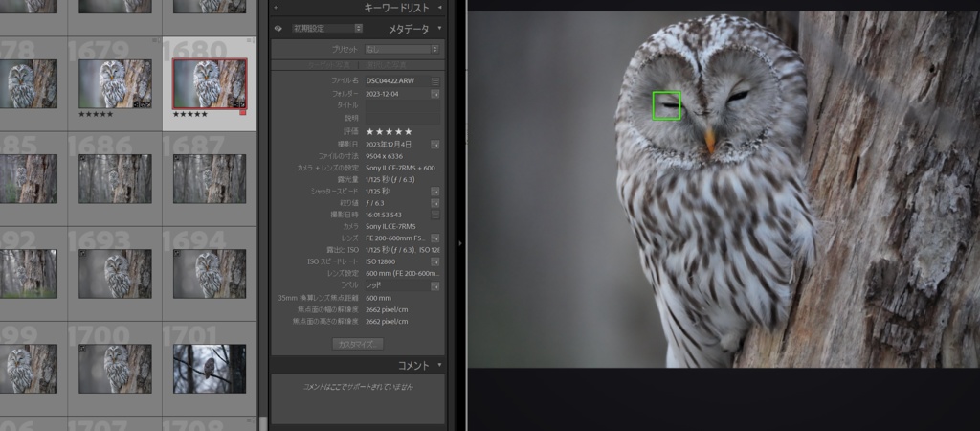Click into the タイトル input field
This screenshot has height=431, width=980.
403,105
